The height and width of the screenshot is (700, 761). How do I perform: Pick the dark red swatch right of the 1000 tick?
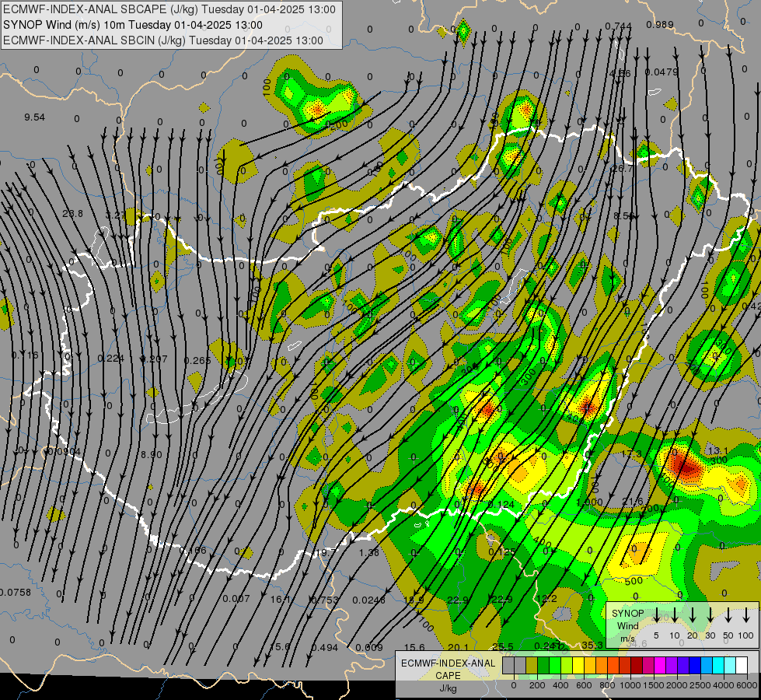[x=637, y=666]
